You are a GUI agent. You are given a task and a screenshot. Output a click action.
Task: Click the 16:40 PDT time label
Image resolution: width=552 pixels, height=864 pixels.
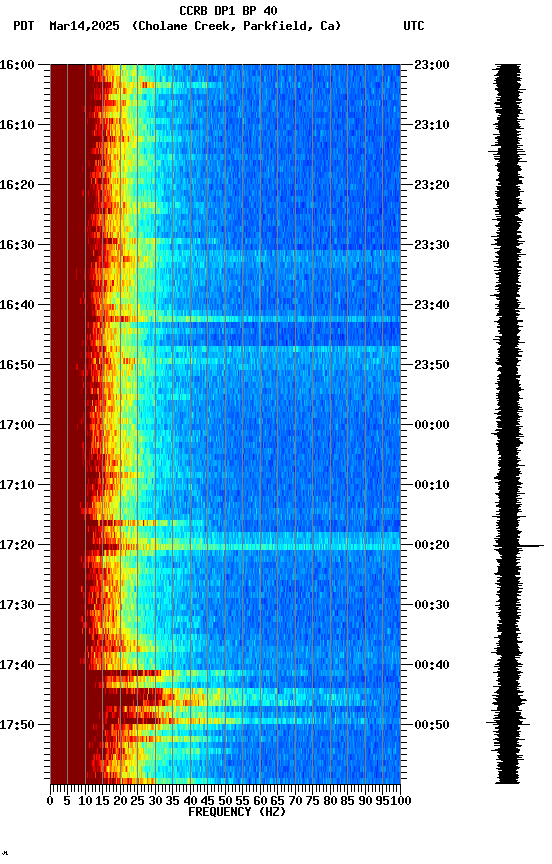click(17, 305)
